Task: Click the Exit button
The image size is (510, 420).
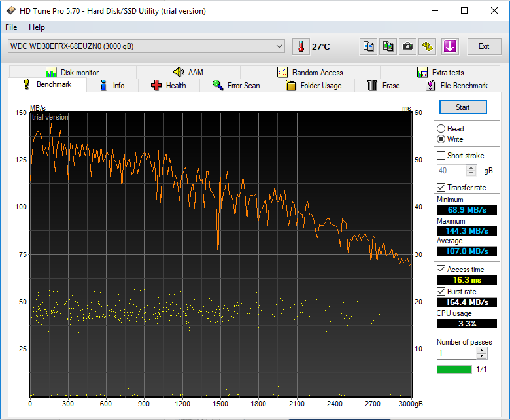Action: (x=484, y=46)
